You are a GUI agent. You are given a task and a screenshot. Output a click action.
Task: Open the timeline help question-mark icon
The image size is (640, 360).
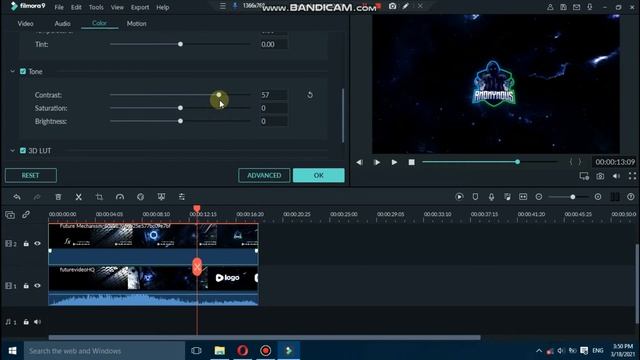(631, 197)
